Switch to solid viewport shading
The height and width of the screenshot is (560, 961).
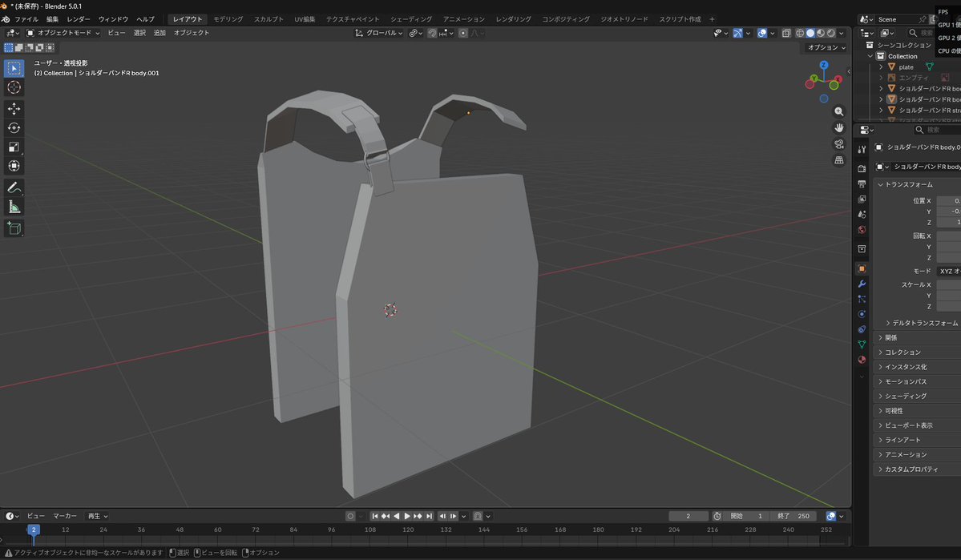(x=810, y=33)
